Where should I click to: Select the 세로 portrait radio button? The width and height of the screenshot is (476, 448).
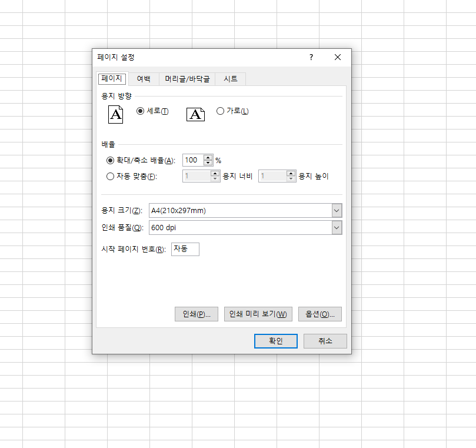140,111
